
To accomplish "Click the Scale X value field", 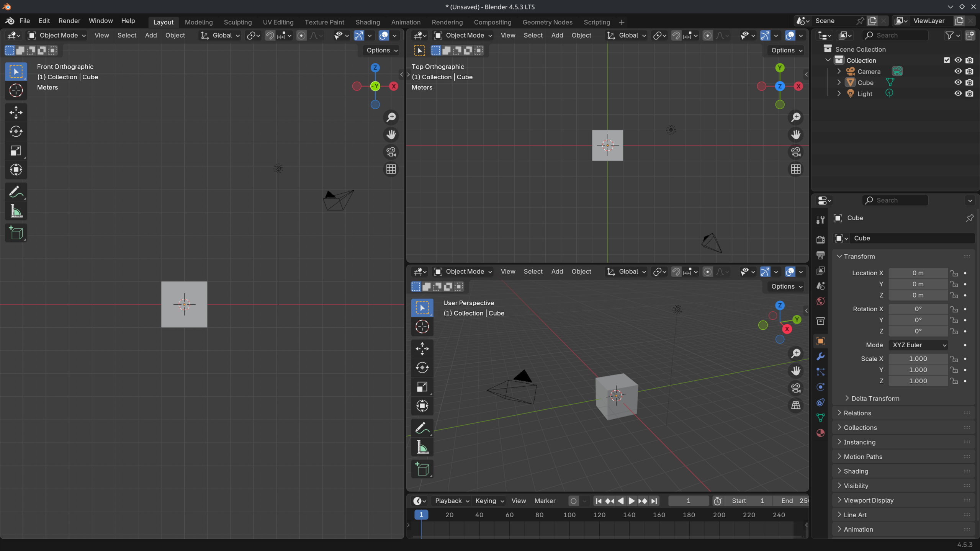I will pyautogui.click(x=918, y=359).
